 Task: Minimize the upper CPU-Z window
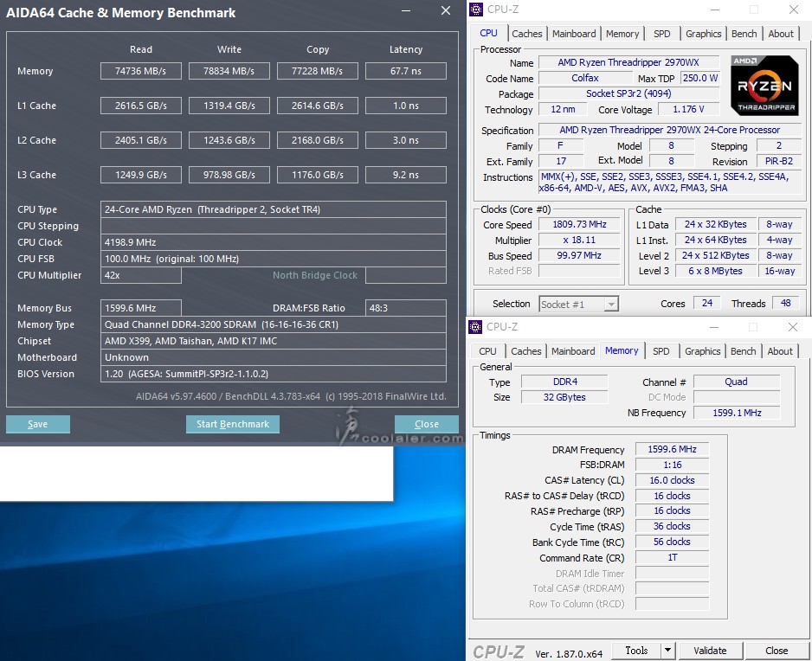tap(713, 10)
